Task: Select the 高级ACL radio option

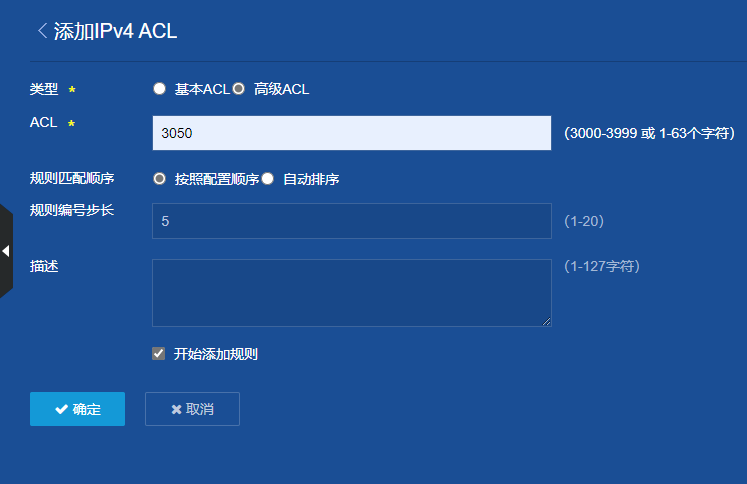Action: coord(239,89)
